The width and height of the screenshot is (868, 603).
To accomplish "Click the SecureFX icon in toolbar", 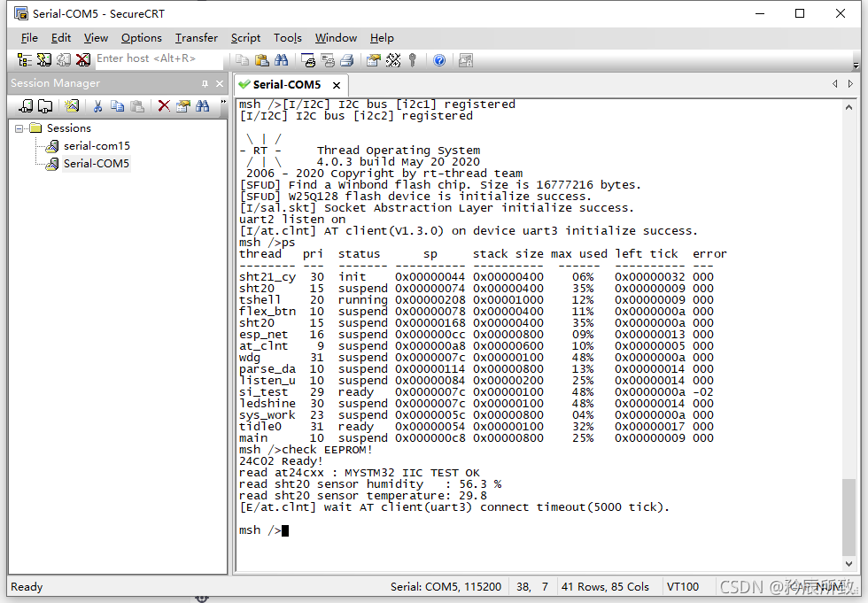I will pos(466,60).
